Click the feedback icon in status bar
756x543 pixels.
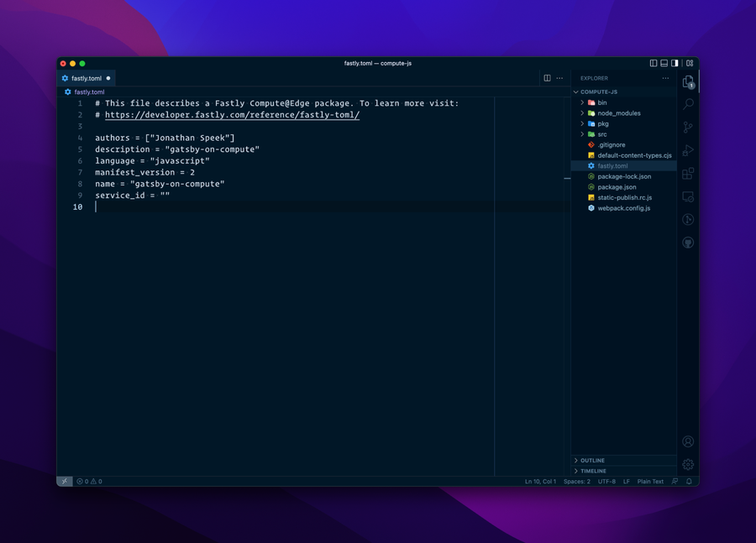675,482
